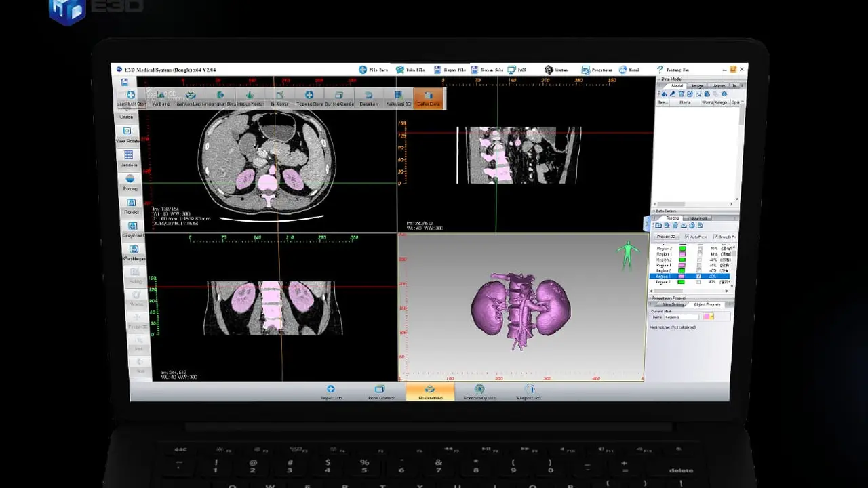Viewport: 868px width, 488px height.
Task: Select the Ambang threshold tool
Action: coord(161,98)
